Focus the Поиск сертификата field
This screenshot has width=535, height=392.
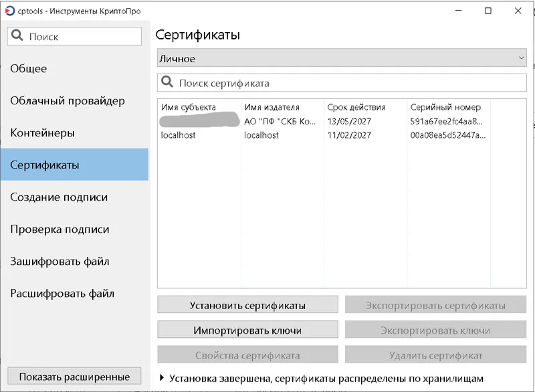coord(342,83)
